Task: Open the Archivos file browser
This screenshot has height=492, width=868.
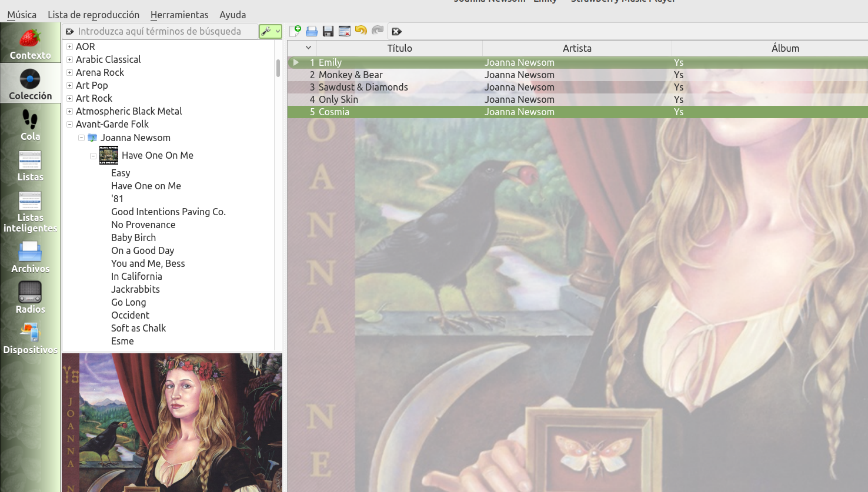Action: click(30, 257)
